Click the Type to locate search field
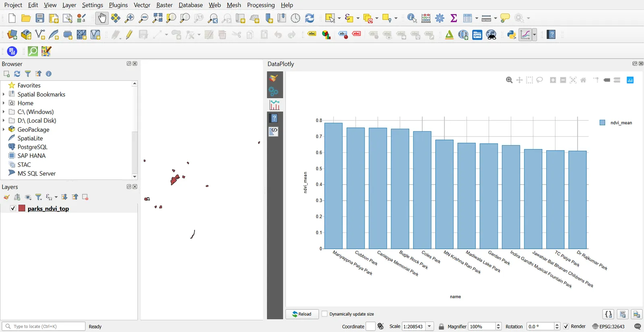The image size is (644, 332). coord(43,326)
